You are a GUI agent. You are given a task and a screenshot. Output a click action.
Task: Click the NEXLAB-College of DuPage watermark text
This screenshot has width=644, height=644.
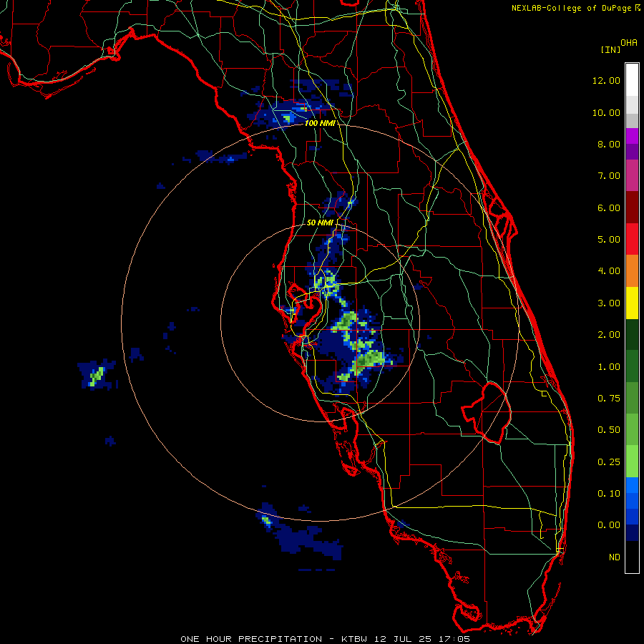pos(572,8)
